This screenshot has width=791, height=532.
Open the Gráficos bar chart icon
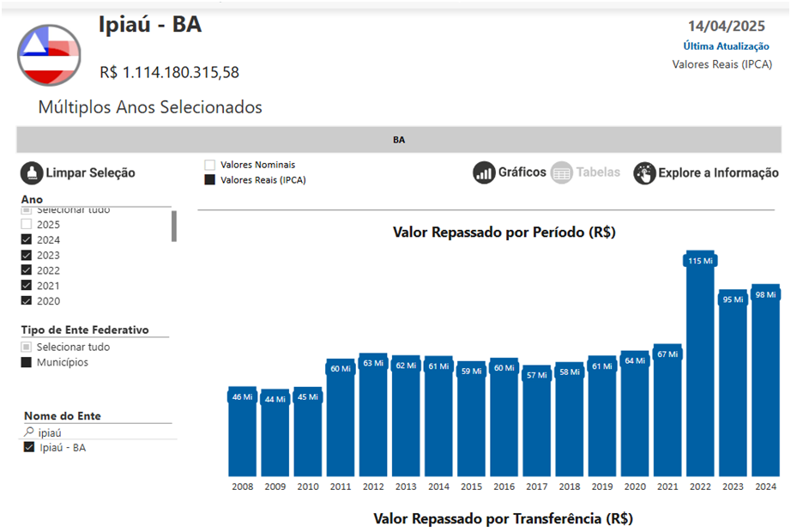tap(485, 172)
